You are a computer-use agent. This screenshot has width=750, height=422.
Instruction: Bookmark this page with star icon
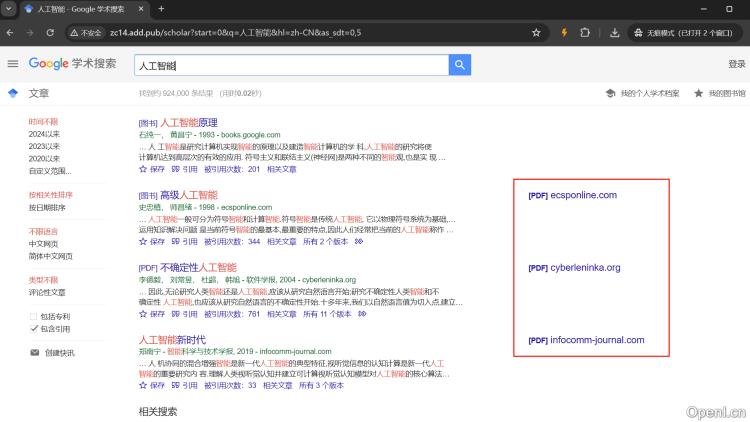pos(537,32)
